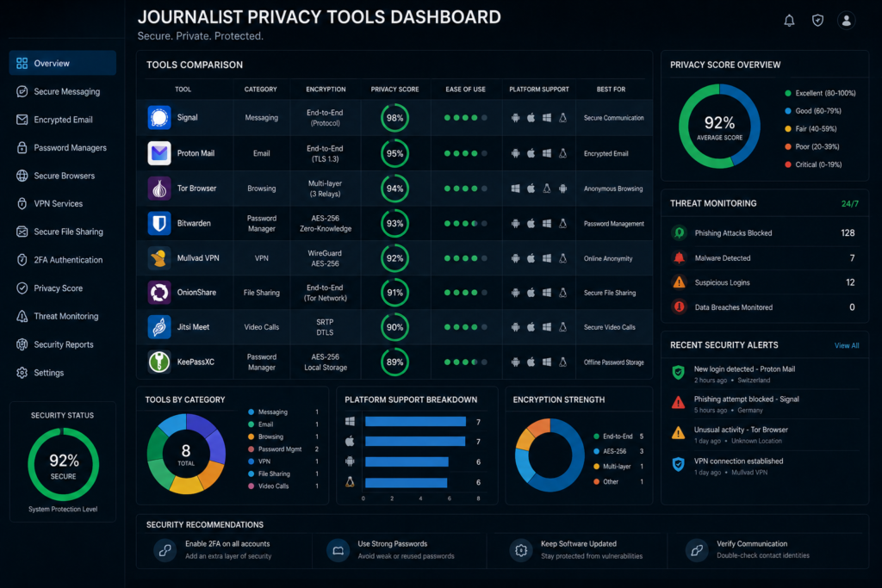The width and height of the screenshot is (882, 588).
Task: Click the shield check icon in header
Action: tap(817, 21)
